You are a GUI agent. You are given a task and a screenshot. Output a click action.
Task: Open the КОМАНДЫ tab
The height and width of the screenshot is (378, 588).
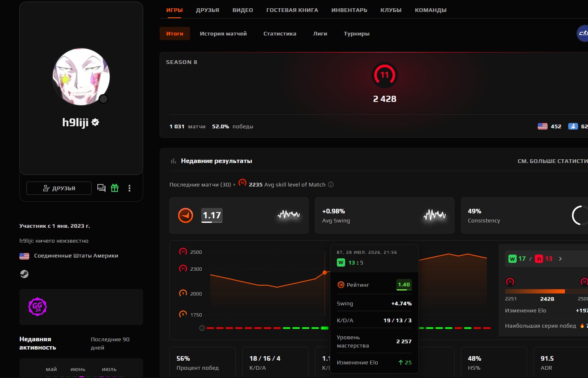pyautogui.click(x=430, y=10)
